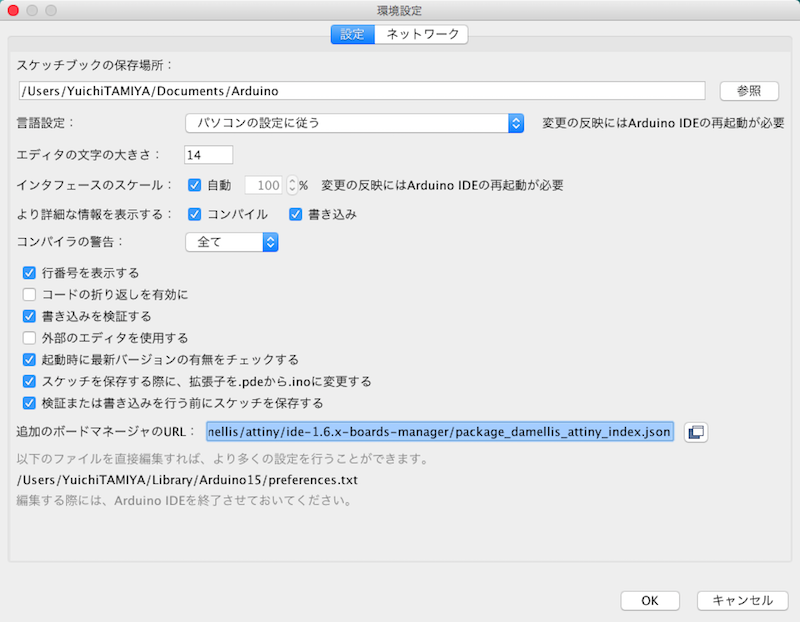800x622 pixels.
Task: Select the 設定 tab
Action: pyautogui.click(x=353, y=34)
